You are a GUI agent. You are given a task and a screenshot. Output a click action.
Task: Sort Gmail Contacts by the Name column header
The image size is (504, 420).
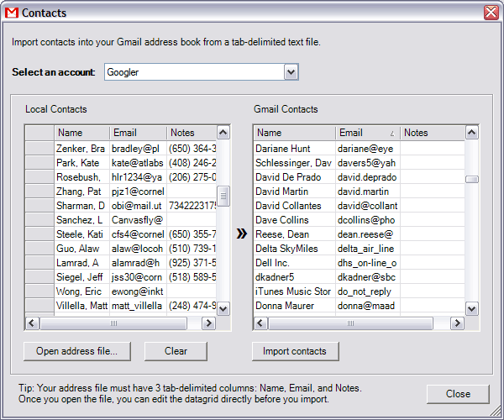point(295,133)
